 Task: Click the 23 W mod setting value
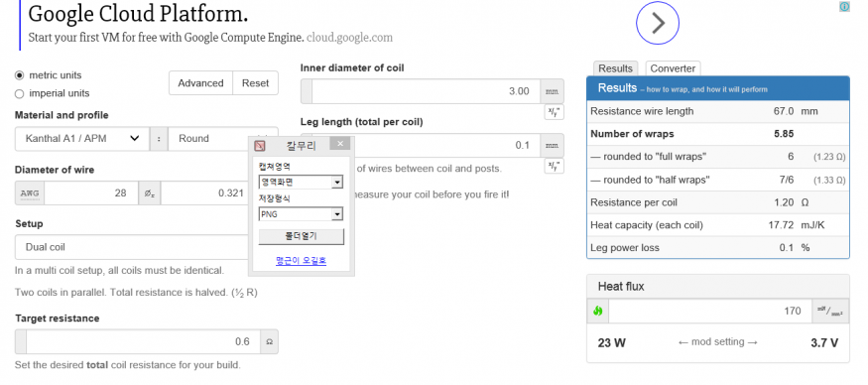(x=612, y=343)
